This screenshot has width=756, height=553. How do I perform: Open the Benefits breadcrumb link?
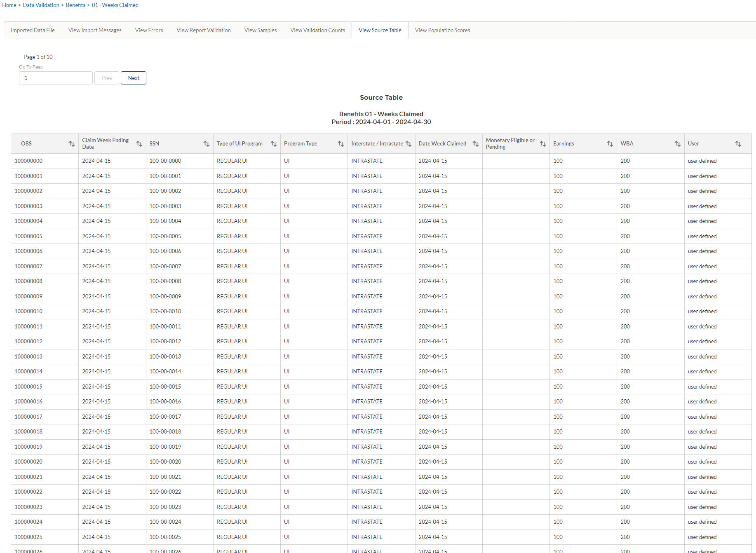(x=75, y=5)
